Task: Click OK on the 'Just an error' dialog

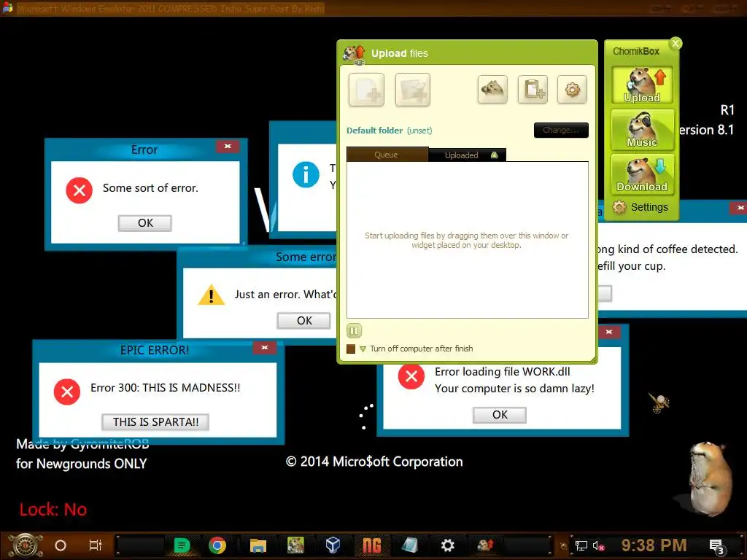Action: point(304,321)
